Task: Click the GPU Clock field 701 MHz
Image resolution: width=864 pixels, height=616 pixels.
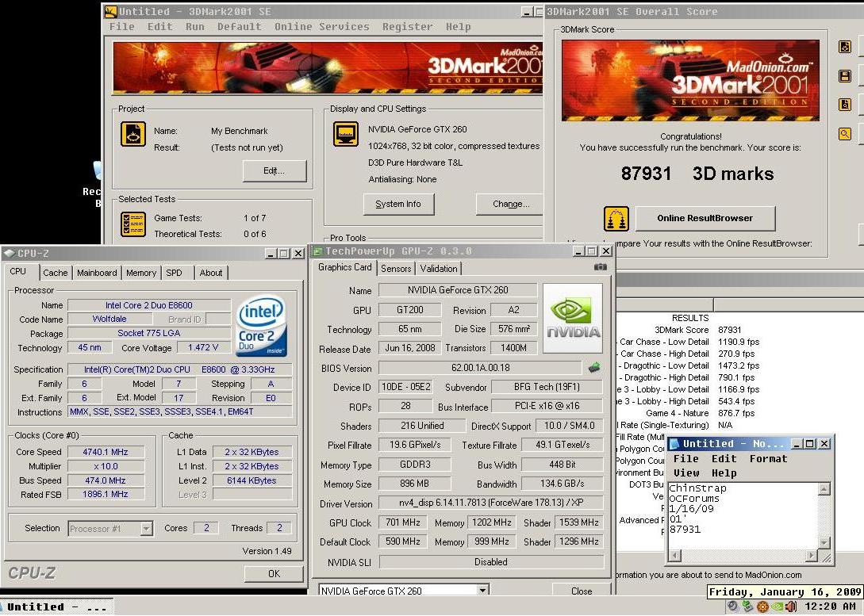Action: (403, 522)
